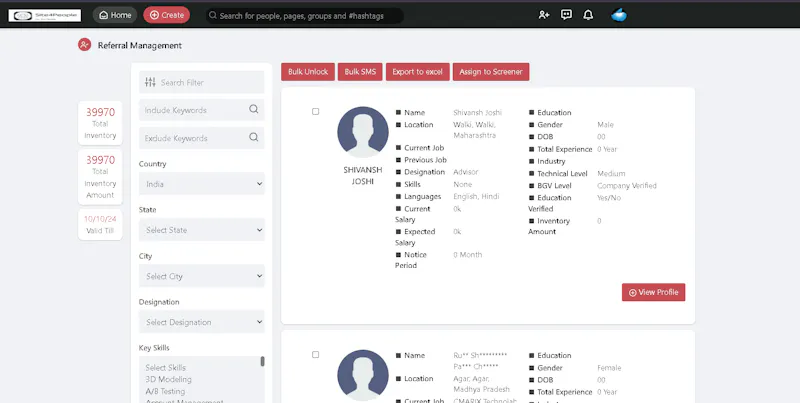This screenshot has height=403, width=800.
Task: Click the Walki, Walki, Maharashtra location value
Action: 474,130
